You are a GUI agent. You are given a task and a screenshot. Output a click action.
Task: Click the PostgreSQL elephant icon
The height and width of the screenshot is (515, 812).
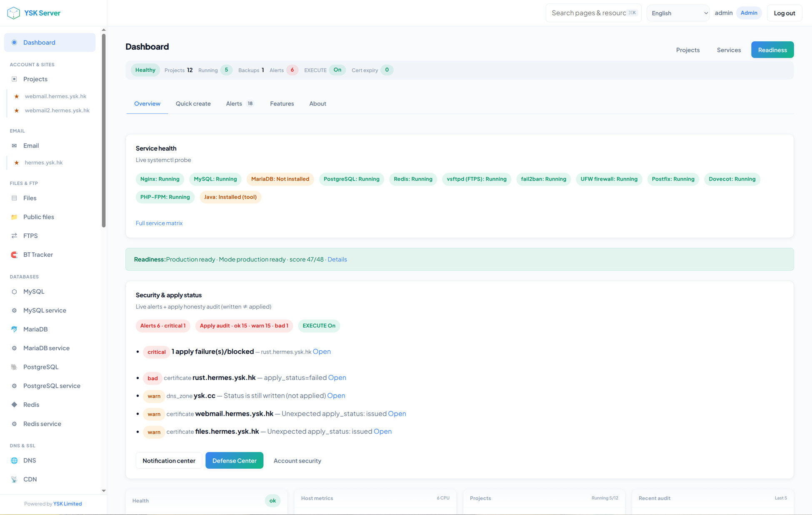[14, 367]
